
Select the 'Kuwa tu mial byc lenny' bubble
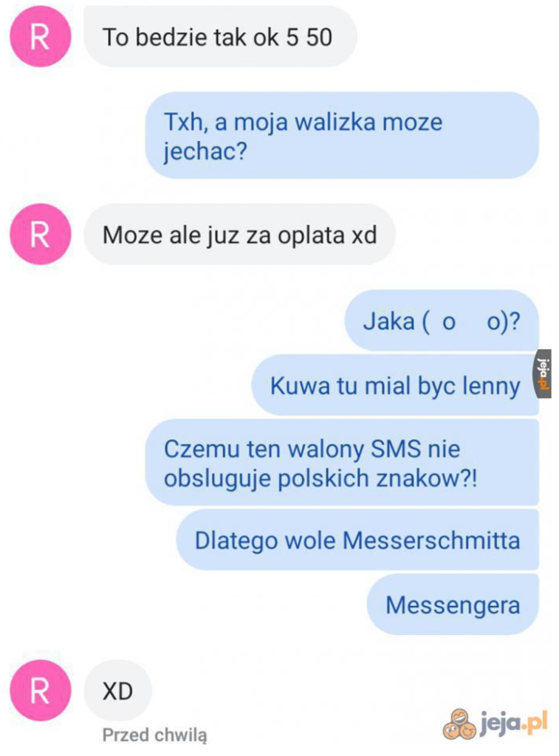pyautogui.click(x=395, y=385)
